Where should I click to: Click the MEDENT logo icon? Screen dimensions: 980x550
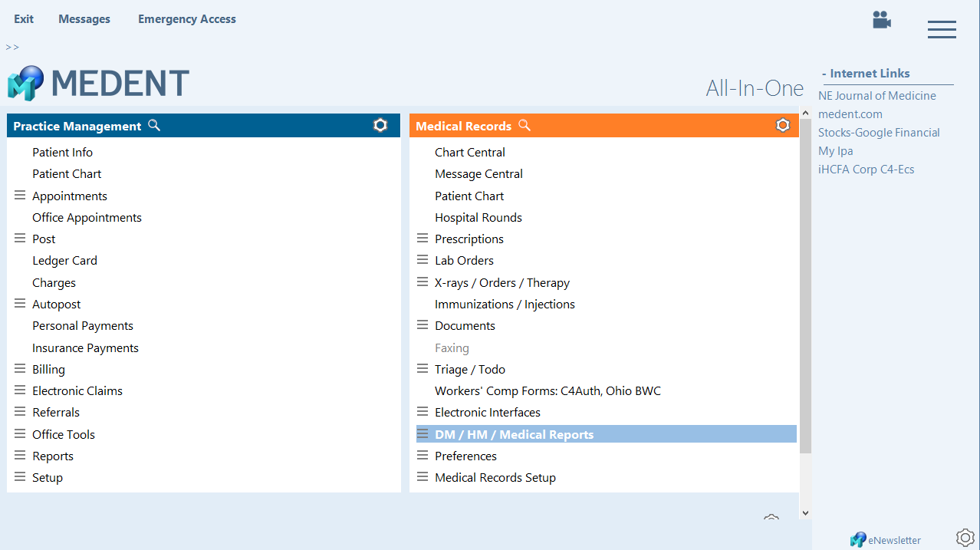pyautogui.click(x=25, y=83)
